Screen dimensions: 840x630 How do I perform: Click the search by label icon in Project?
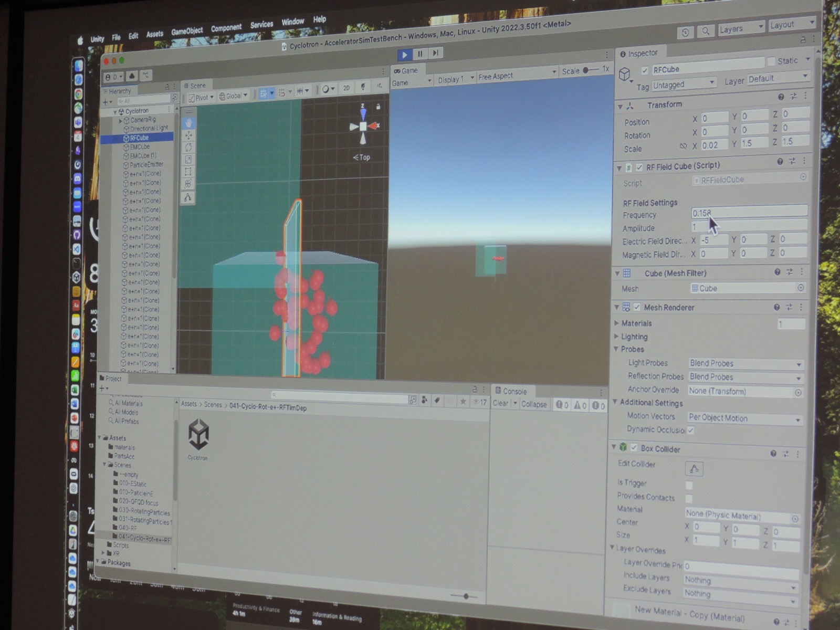click(x=437, y=401)
